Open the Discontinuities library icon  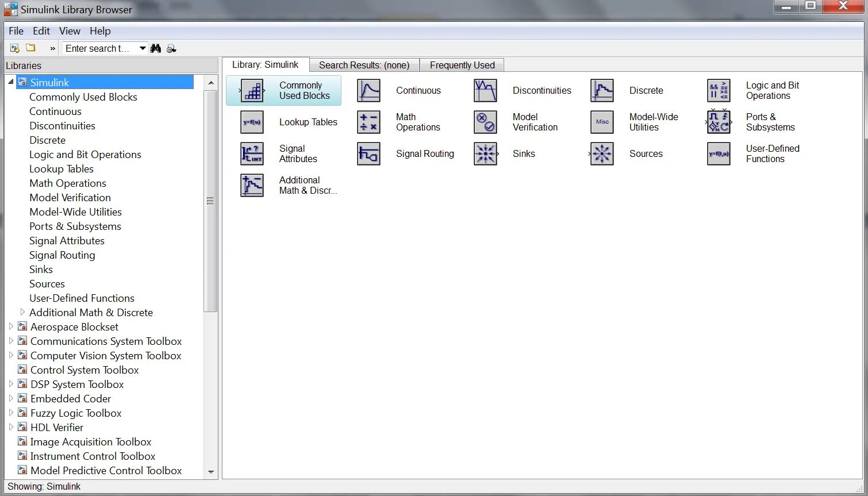[x=485, y=91]
